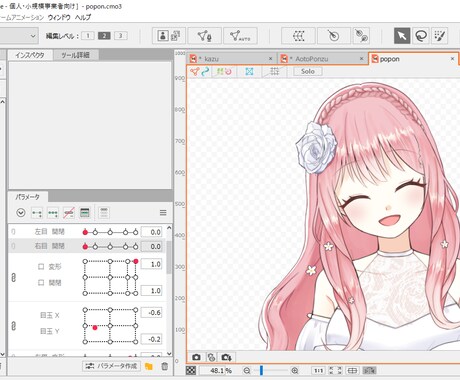
Task: Click the save snapshot camera icon
Action: [226, 357]
